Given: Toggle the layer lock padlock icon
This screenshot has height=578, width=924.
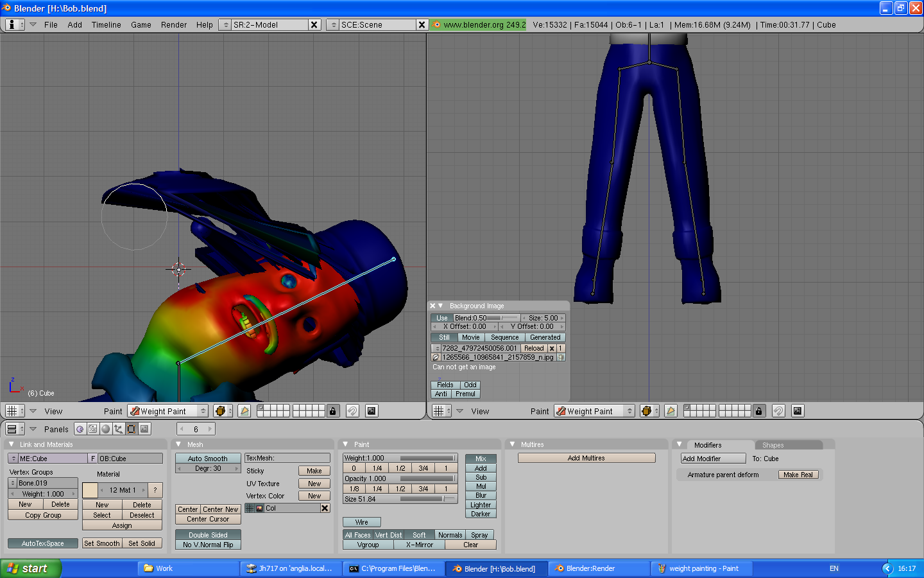Looking at the screenshot, I should tap(332, 411).
